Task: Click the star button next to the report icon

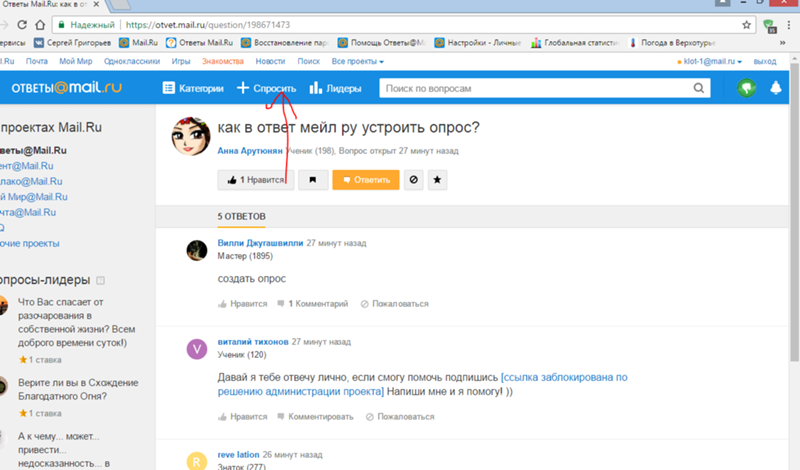Action: [437, 180]
